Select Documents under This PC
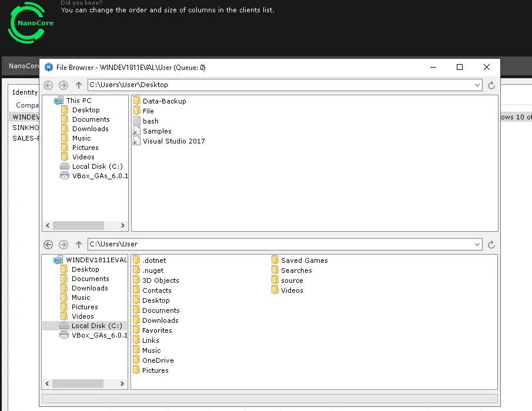 coord(85,119)
